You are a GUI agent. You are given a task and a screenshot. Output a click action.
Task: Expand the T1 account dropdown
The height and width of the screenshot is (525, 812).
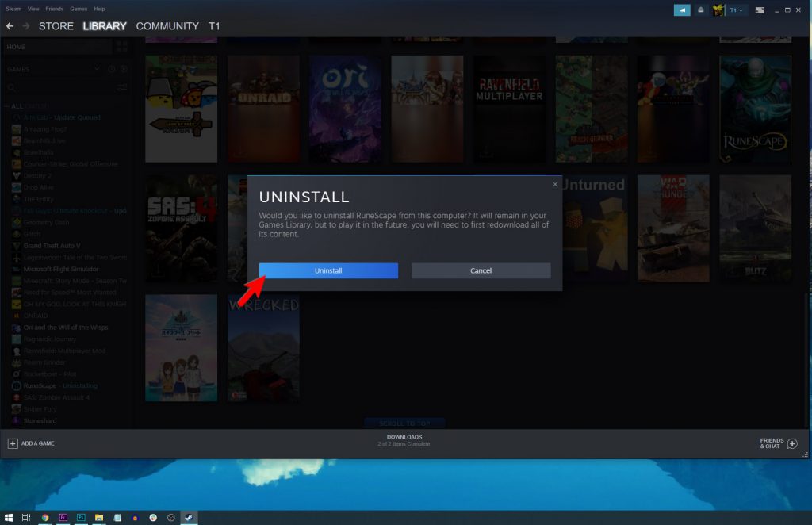[737, 10]
